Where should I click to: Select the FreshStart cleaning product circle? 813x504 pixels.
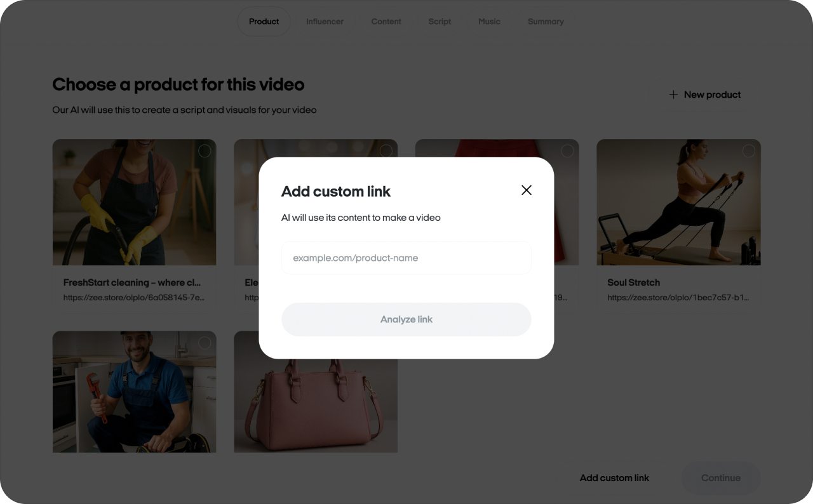click(205, 151)
